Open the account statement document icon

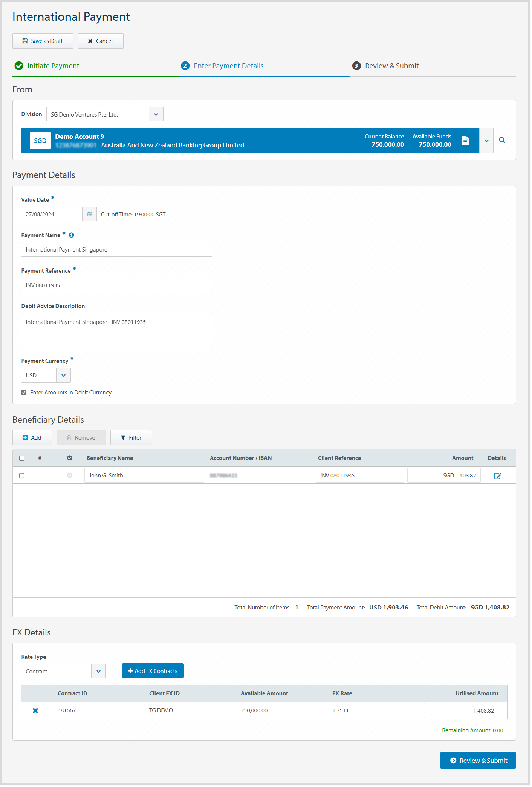pyautogui.click(x=465, y=141)
